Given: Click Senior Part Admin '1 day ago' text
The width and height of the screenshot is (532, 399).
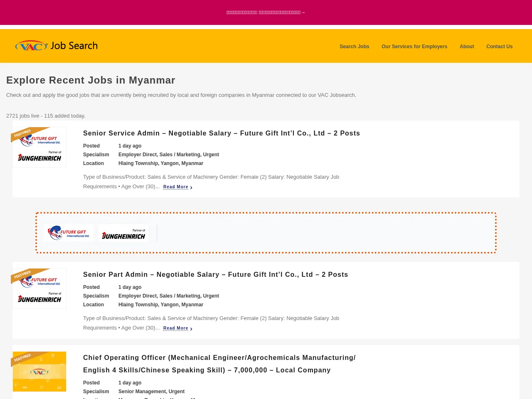Looking at the screenshot, I should pos(130,287).
